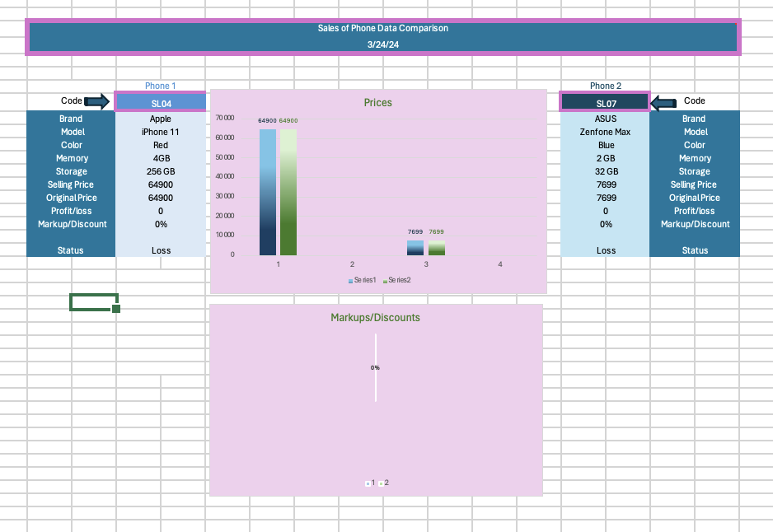Viewport: 773px width, 532px height.
Task: Select the 0% data label in Markups chart
Action: click(375, 367)
